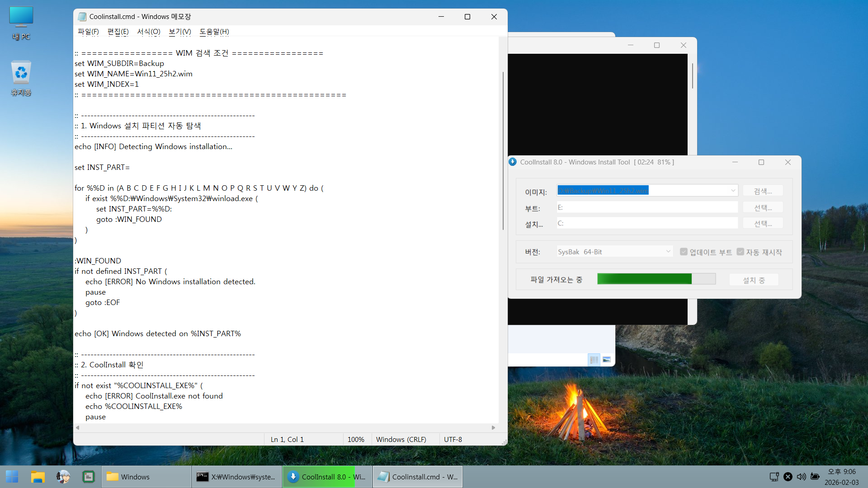Click the volume speaker tray icon
Viewport: 868px width, 488px height.
tap(801, 477)
